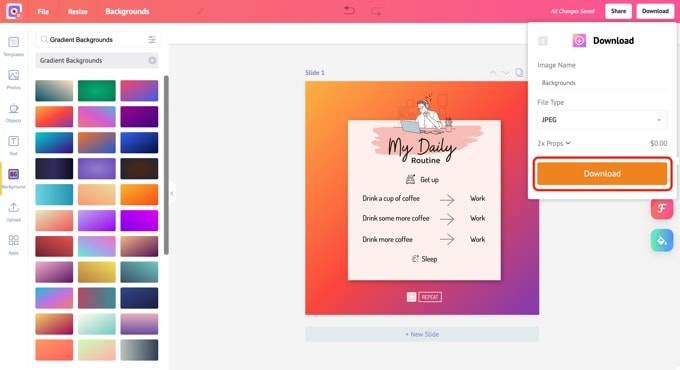Click the undo arrow icon

coord(349,11)
